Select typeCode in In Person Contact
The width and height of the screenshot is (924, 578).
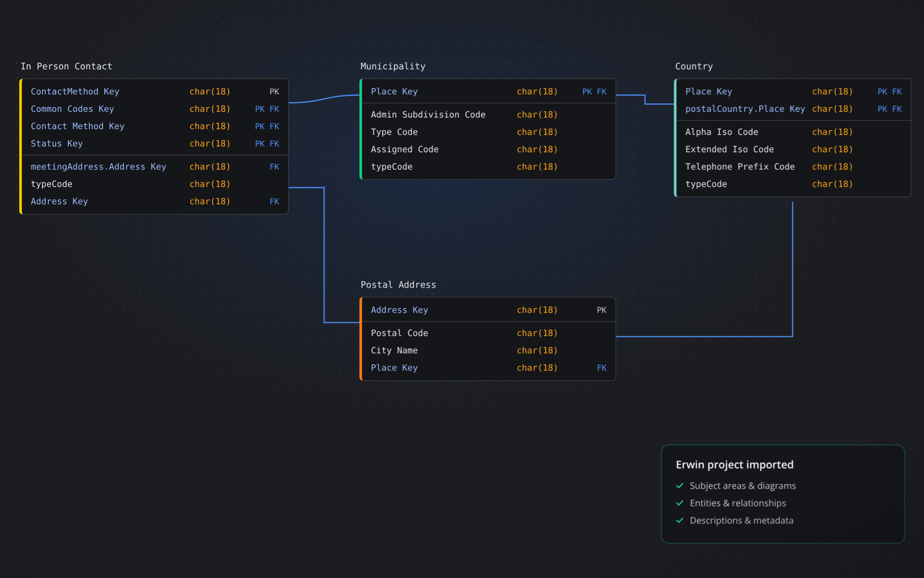[155, 184]
